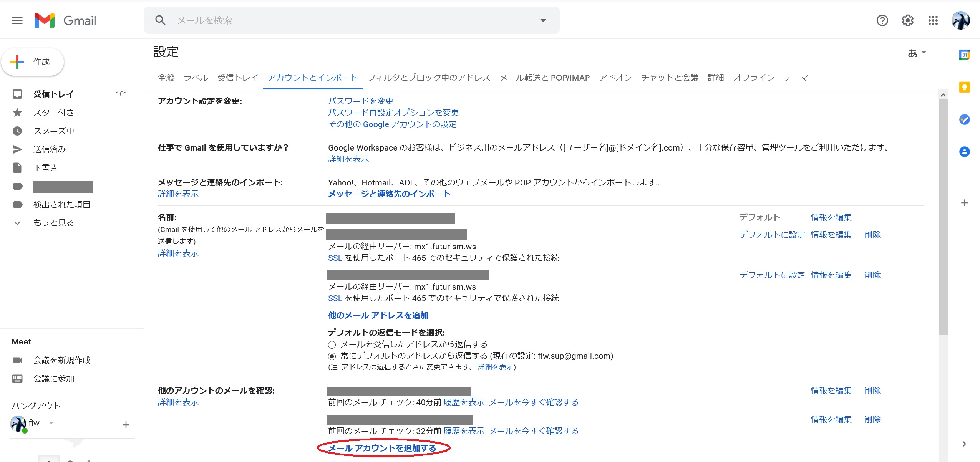Open Google Calendar side panel icon

click(x=964, y=55)
